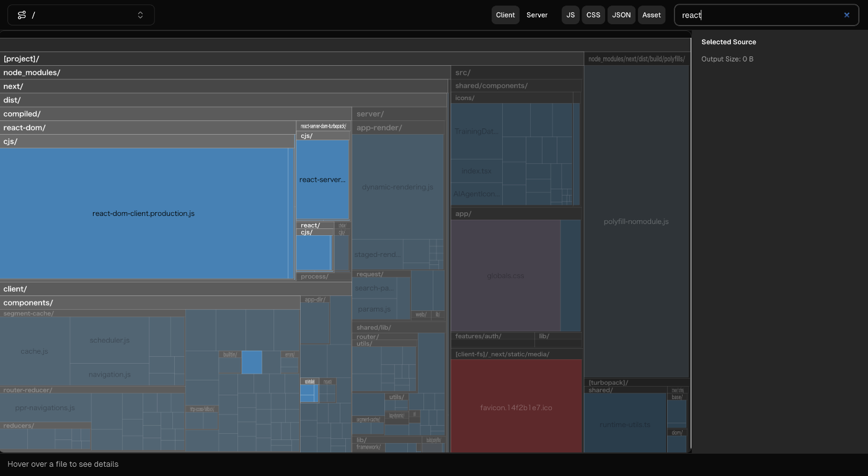Select the react-server-dom-turbopack/ header
This screenshot has height=476, width=868.
[x=323, y=126]
